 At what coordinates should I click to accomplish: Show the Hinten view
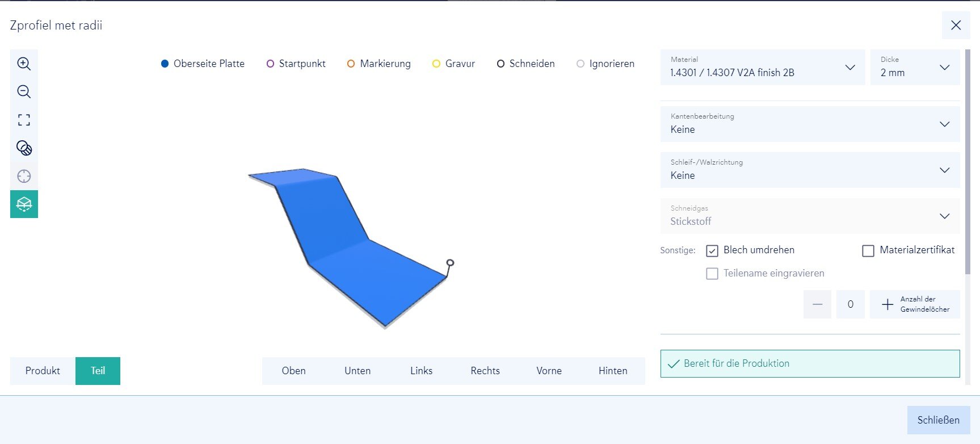(x=613, y=371)
